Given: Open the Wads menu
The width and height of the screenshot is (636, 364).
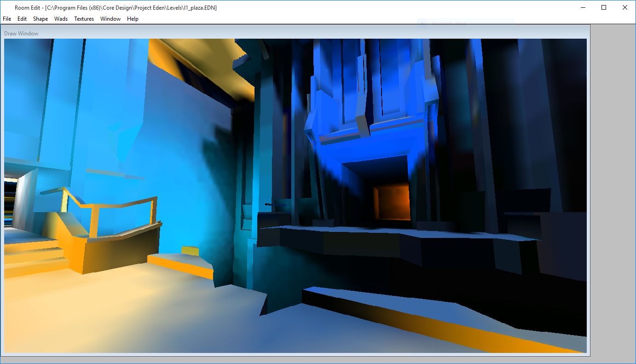Looking at the screenshot, I should tap(61, 19).
